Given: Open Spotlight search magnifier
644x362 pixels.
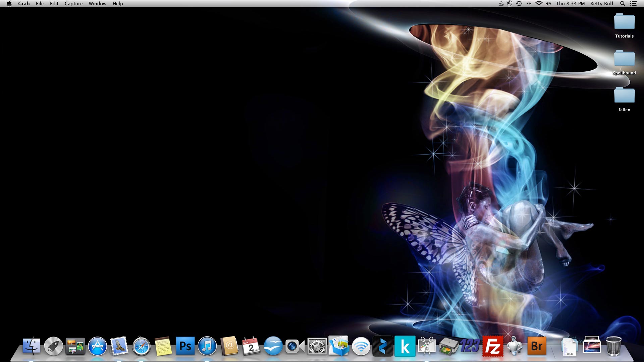Looking at the screenshot, I should (x=623, y=4).
